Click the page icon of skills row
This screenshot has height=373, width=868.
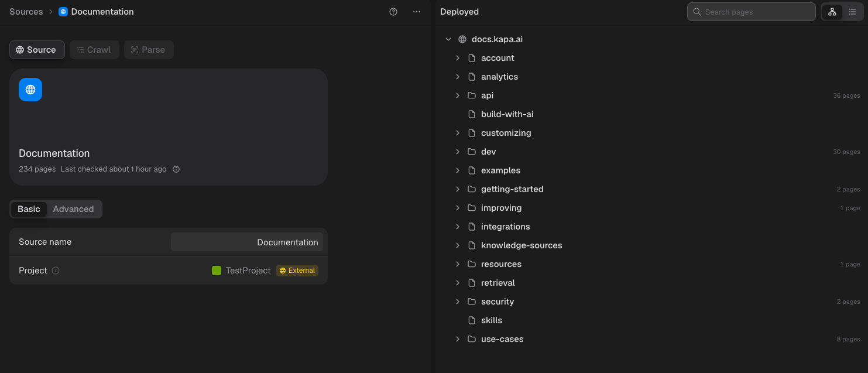pyautogui.click(x=472, y=320)
